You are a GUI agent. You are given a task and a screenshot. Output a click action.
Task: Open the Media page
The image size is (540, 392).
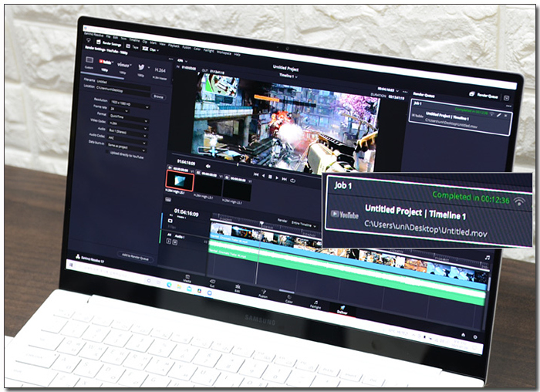point(187,279)
